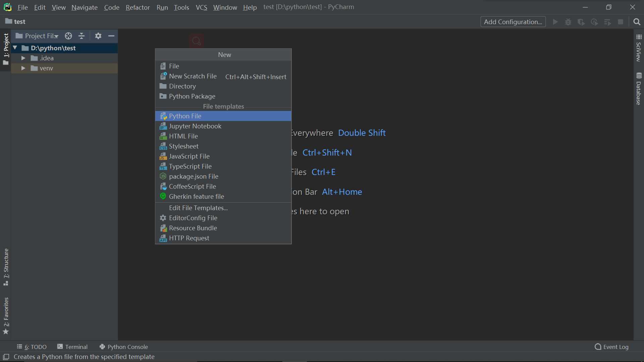Expand the .idea folder arrow
The width and height of the screenshot is (644, 362).
[x=23, y=58]
